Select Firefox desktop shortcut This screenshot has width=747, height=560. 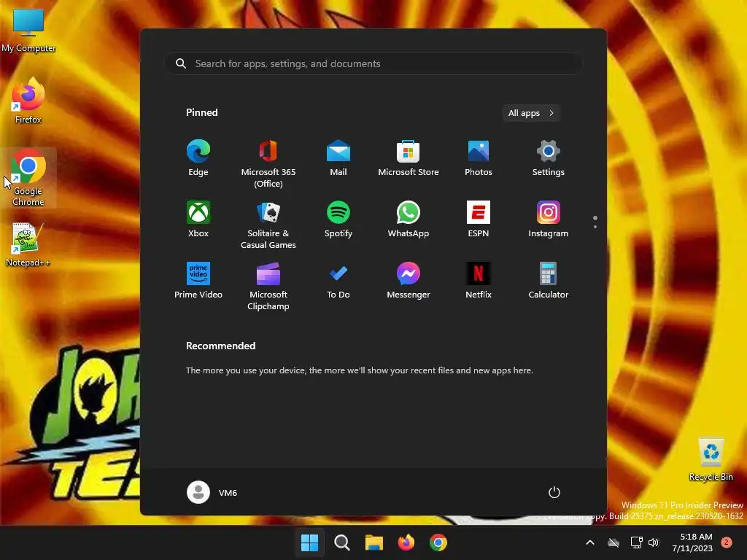click(x=28, y=101)
